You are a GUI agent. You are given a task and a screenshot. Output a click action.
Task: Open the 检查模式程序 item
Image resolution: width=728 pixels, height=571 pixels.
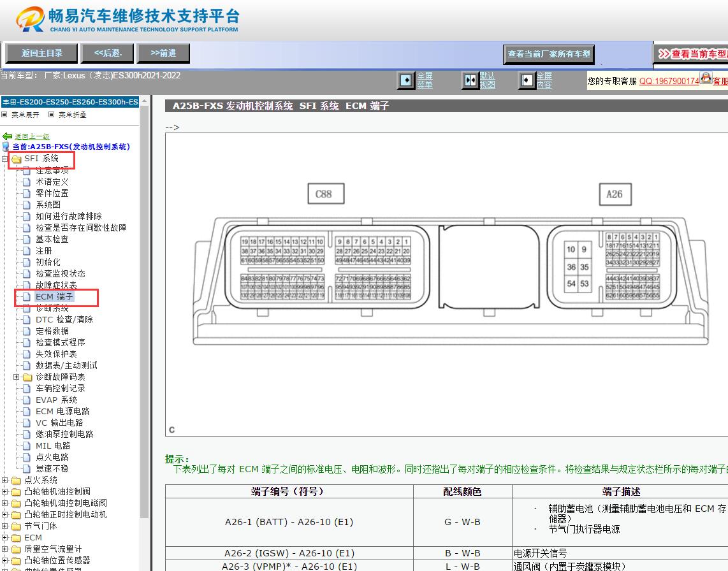tap(61, 343)
